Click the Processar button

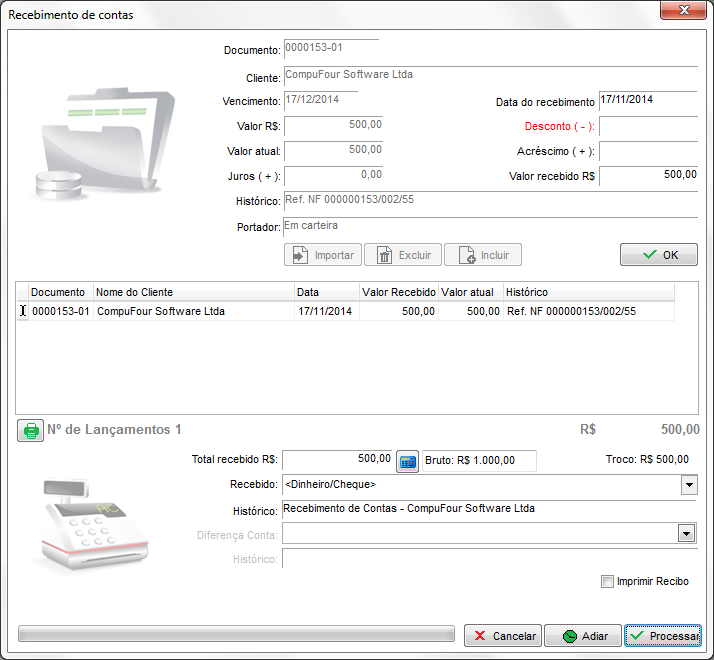coord(663,636)
